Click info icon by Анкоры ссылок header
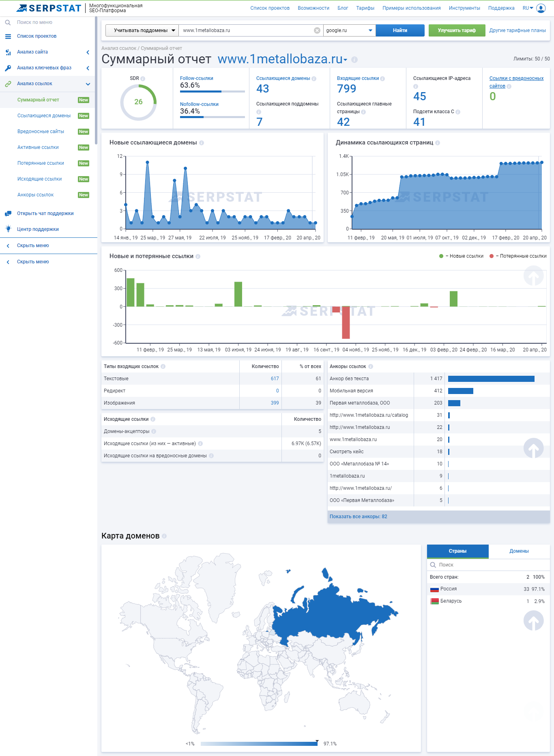 pos(371,366)
